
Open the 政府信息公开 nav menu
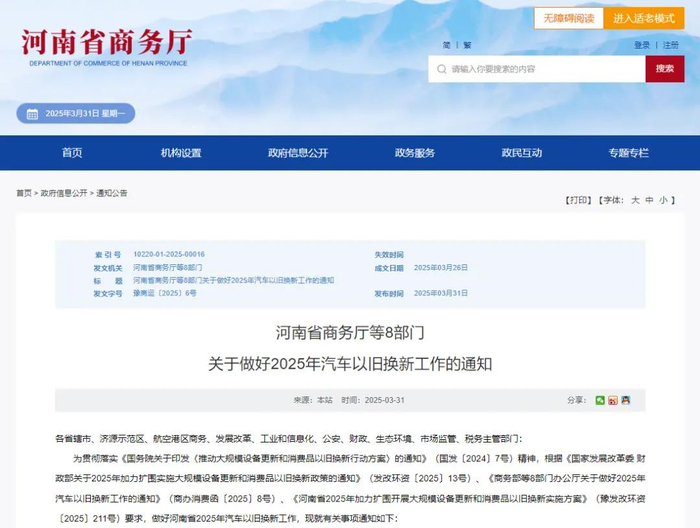[x=298, y=153]
